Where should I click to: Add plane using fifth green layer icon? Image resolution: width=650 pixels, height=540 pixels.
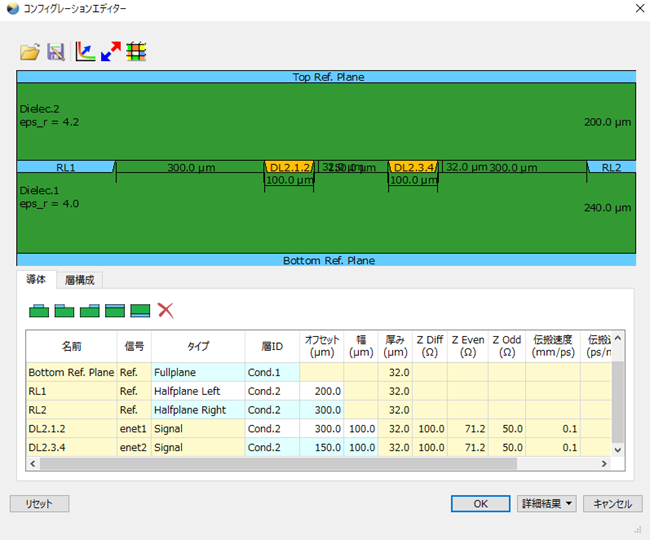140,310
